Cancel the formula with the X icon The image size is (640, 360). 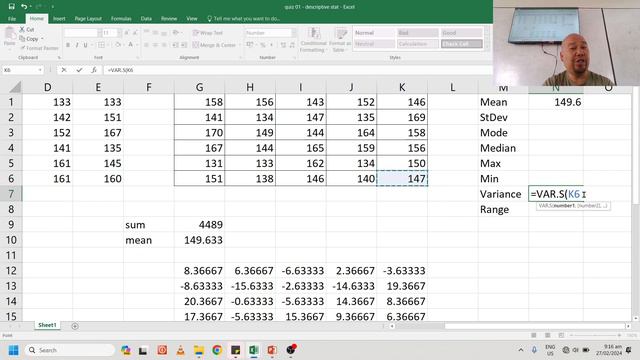(64, 70)
